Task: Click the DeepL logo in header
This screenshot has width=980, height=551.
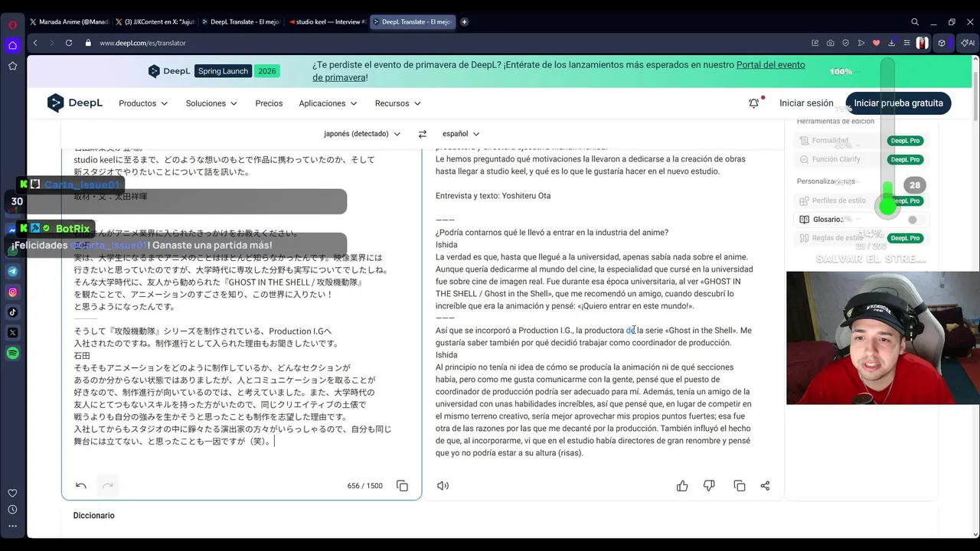Action: click(75, 103)
